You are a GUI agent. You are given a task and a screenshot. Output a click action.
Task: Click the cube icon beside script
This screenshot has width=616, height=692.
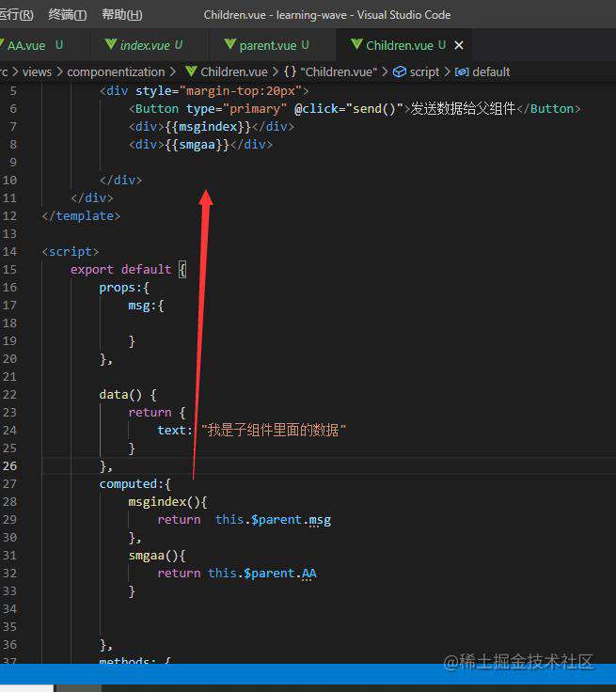click(x=399, y=72)
